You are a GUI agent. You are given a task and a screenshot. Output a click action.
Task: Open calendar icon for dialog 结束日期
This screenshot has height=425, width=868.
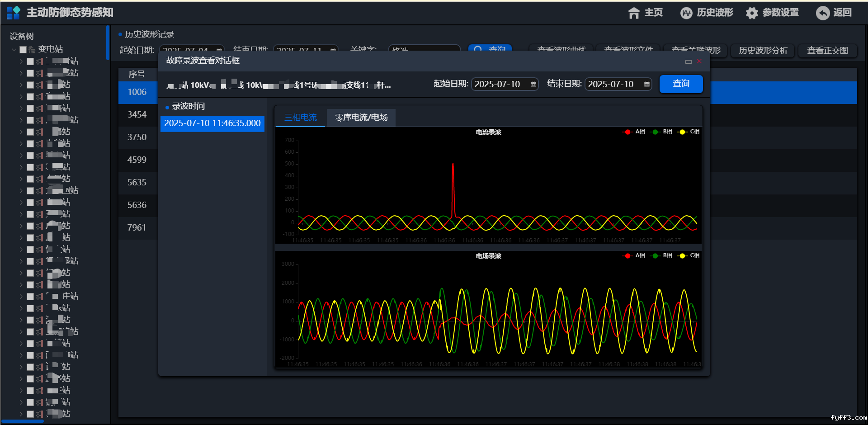[x=647, y=85]
